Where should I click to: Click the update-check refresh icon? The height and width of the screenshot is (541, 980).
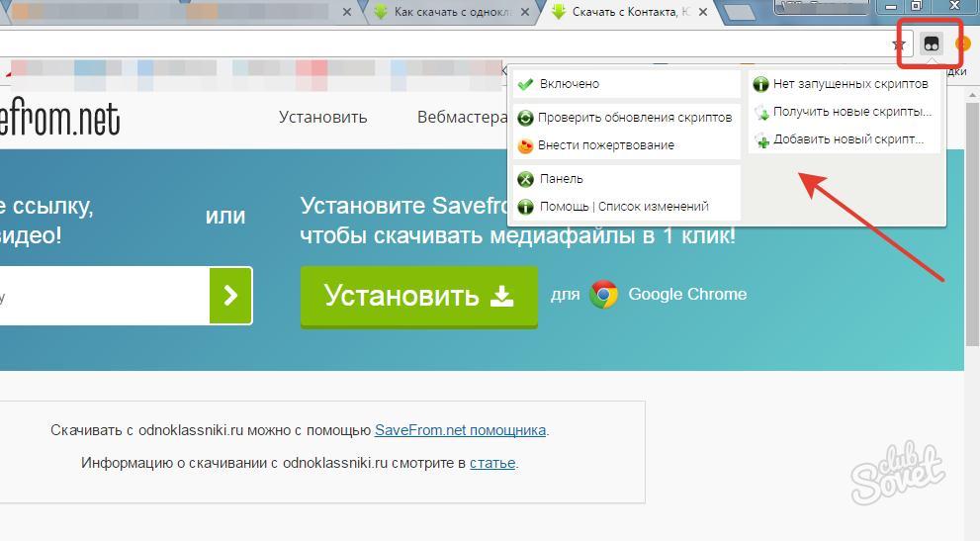coord(526,118)
